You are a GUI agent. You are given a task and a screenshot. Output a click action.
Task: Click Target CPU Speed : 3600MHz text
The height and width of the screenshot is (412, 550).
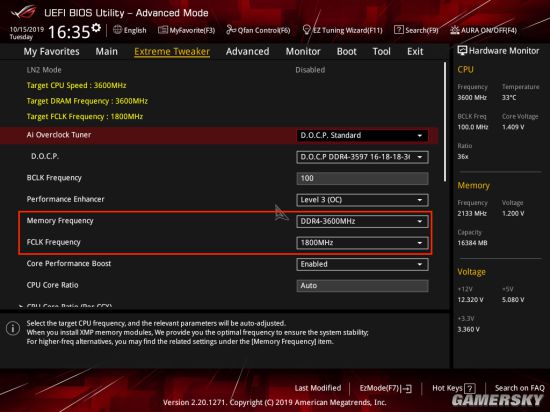coord(76,85)
